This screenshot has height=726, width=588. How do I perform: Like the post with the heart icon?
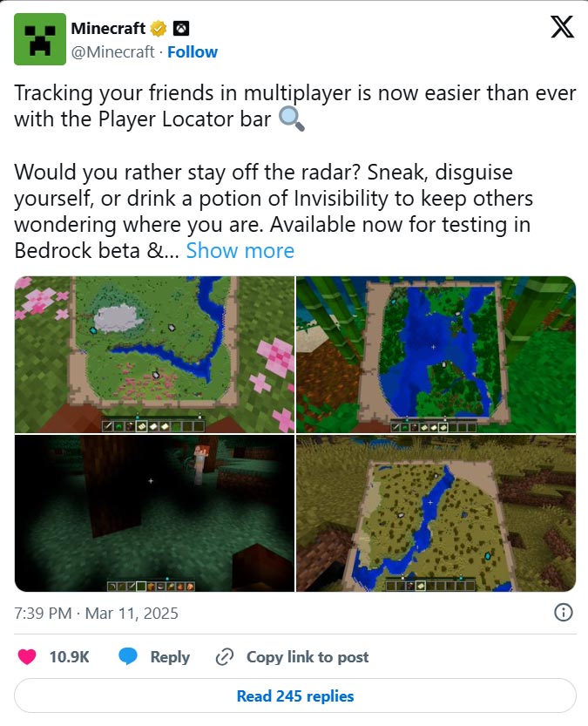27,656
